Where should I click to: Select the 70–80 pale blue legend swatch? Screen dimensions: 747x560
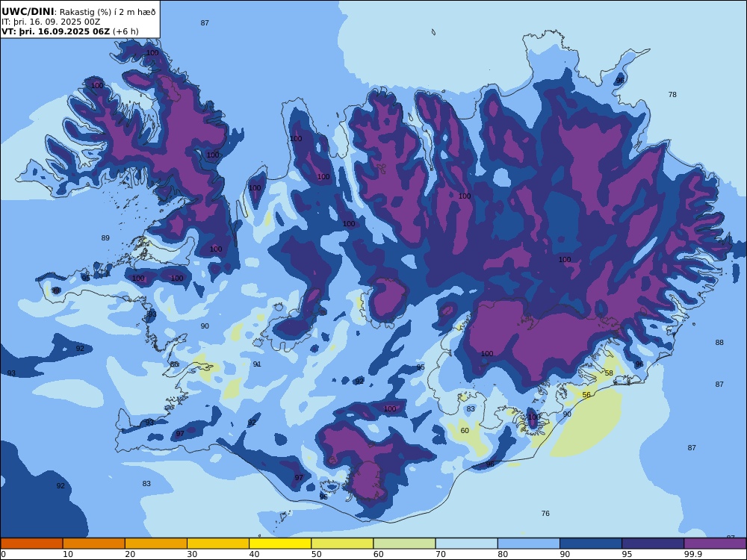tap(466, 544)
